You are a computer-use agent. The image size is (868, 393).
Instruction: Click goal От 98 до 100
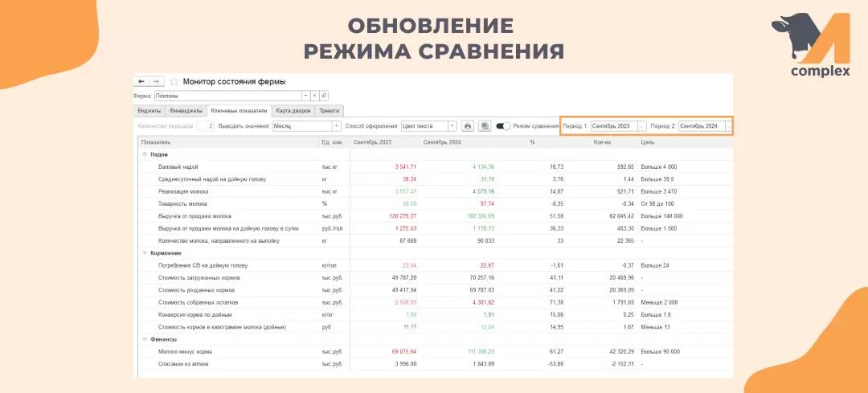657,203
